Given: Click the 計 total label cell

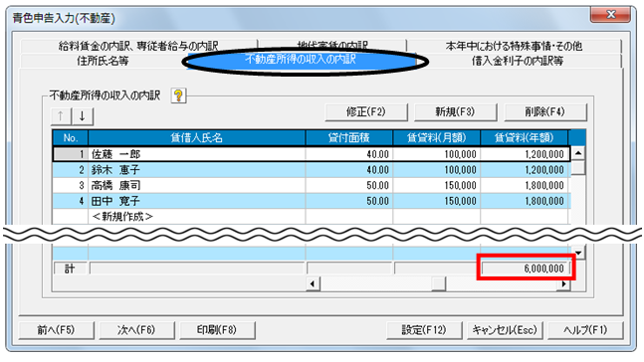Looking at the screenshot, I should pos(71,269).
